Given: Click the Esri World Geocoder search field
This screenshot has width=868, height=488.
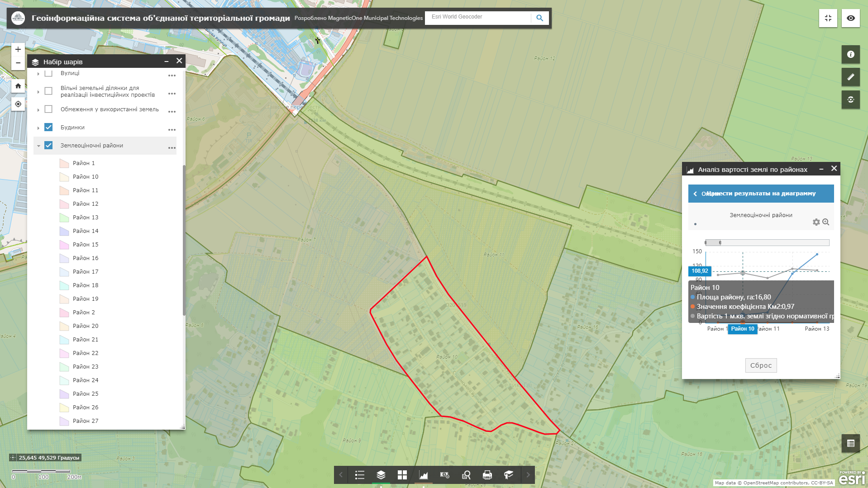Looking at the screenshot, I should 477,18.
